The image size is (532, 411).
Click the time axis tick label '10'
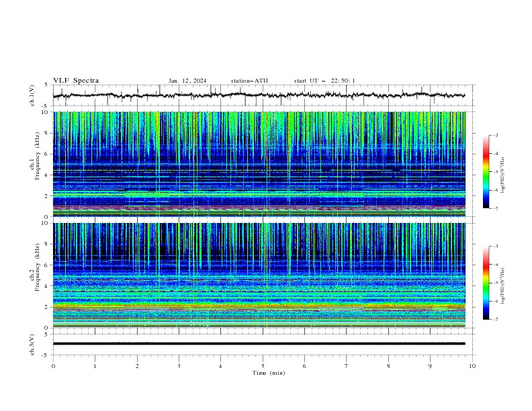[472, 366]
